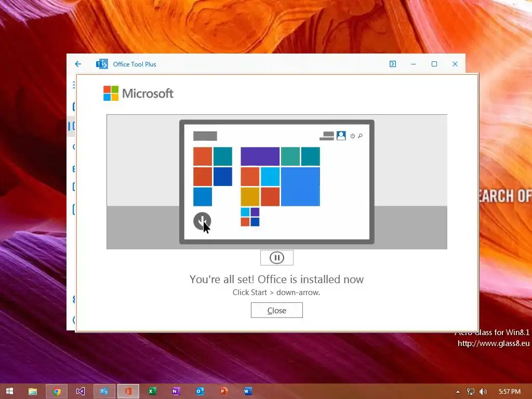Launch Outlook from taskbar

200,391
